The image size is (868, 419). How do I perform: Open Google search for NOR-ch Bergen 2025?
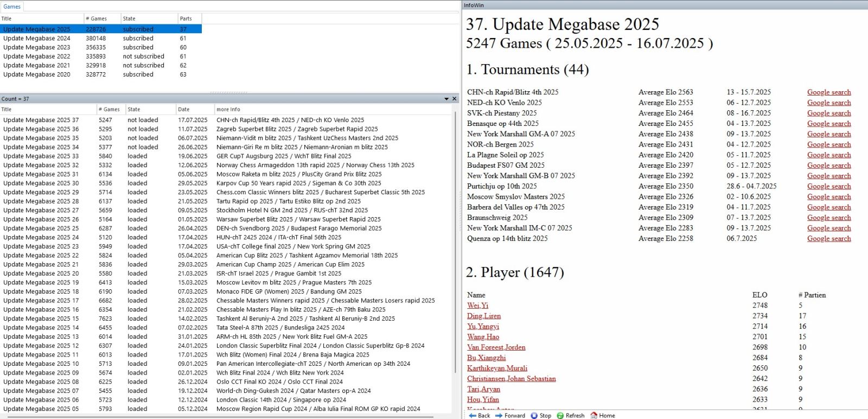click(829, 144)
